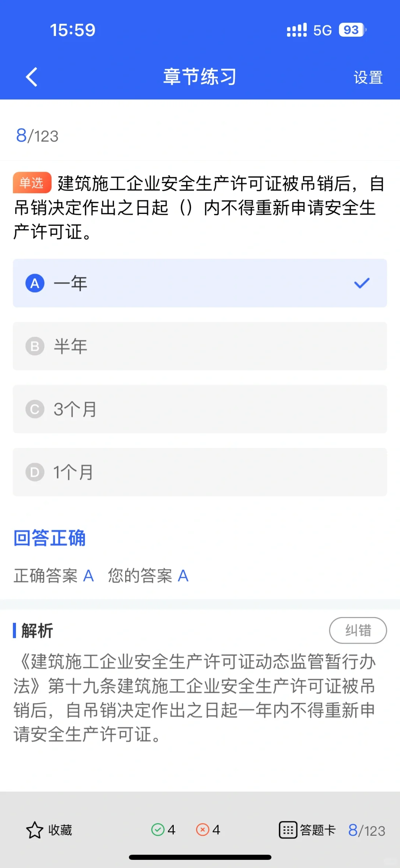Tap the circled D letter icon

[x=35, y=472]
